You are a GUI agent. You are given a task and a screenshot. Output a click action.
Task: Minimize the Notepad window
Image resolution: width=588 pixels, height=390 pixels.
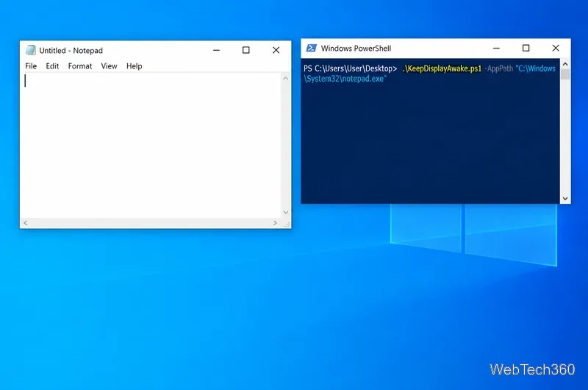(216, 50)
